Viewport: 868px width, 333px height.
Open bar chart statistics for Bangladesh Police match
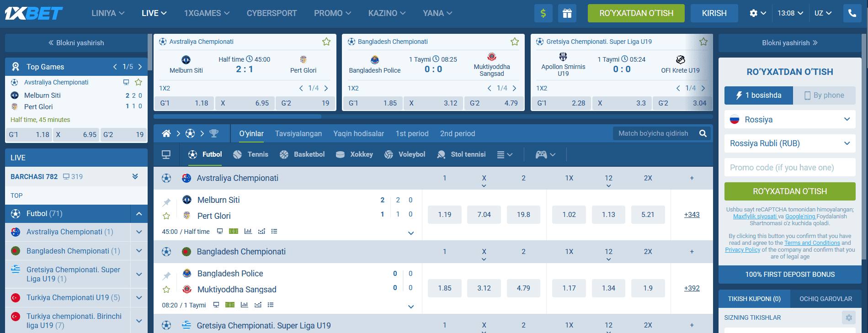(245, 305)
